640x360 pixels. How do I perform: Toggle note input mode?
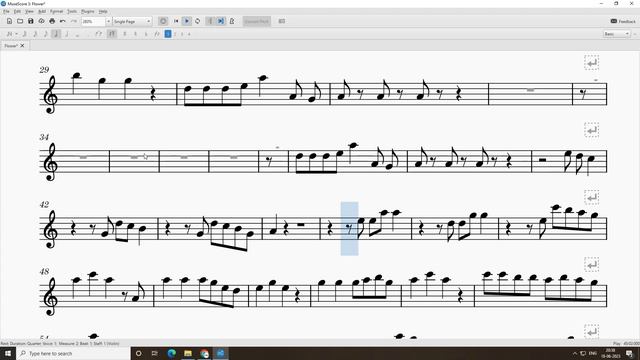click(9, 34)
